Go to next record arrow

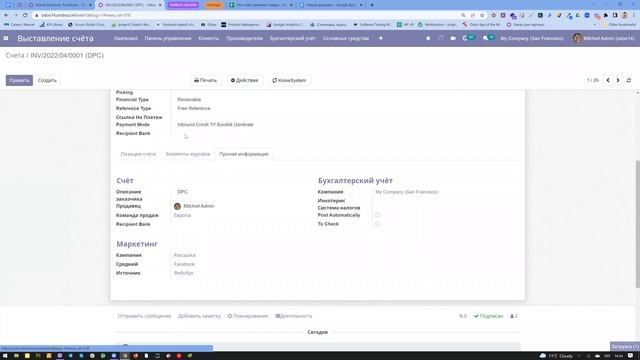[618, 80]
